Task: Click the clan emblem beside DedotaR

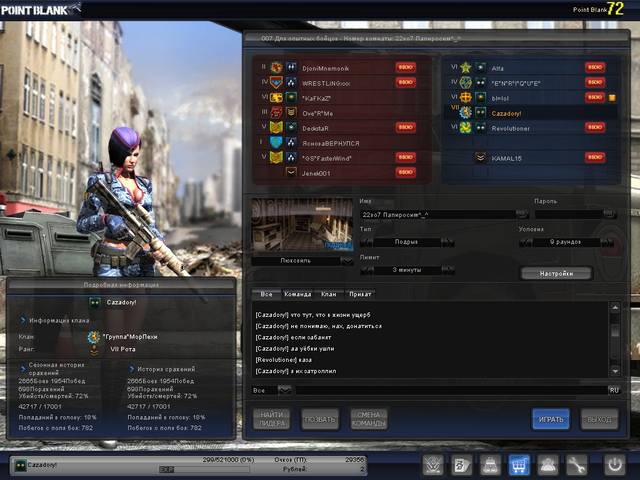Action: 276,128
